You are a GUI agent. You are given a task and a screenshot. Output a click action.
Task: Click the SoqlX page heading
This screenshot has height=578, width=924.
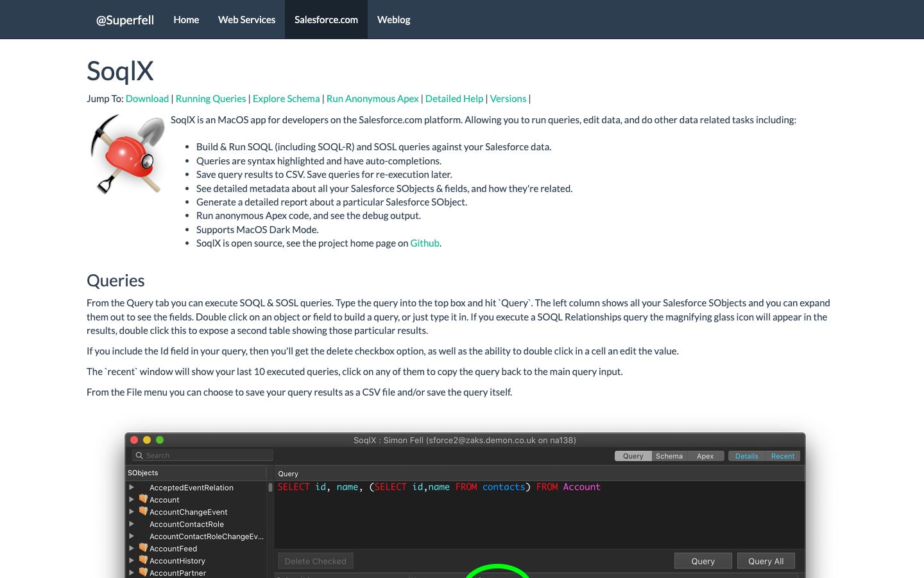tap(120, 71)
